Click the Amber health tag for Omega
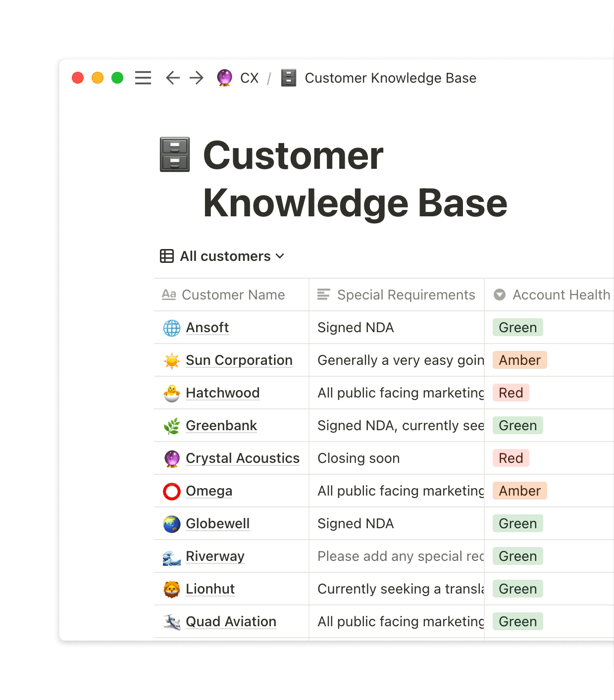 pyautogui.click(x=519, y=491)
